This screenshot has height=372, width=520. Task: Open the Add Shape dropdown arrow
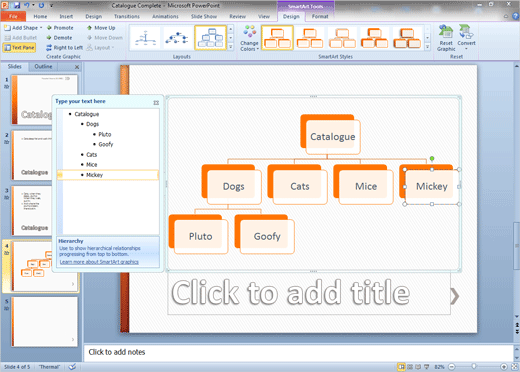tap(41, 28)
